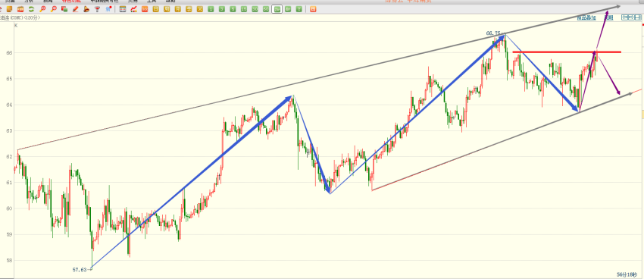This screenshot has width=644, height=279.
Task: Click the magnifier zoom-in icon
Action: pyautogui.click(x=42, y=9)
